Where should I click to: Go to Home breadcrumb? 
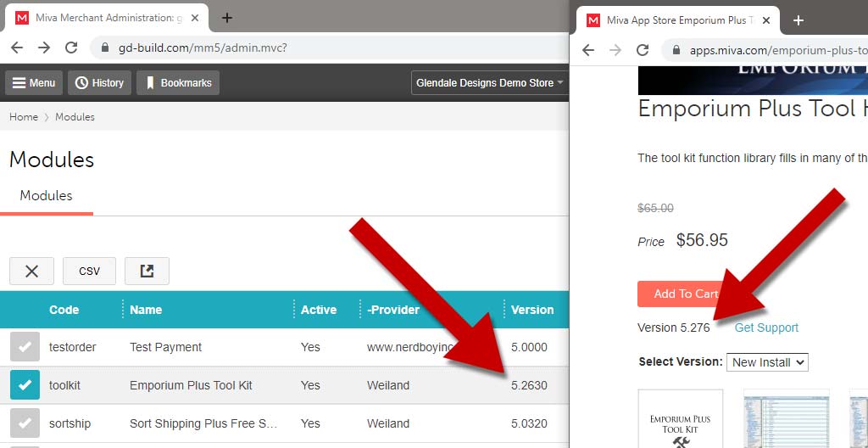[x=24, y=117]
